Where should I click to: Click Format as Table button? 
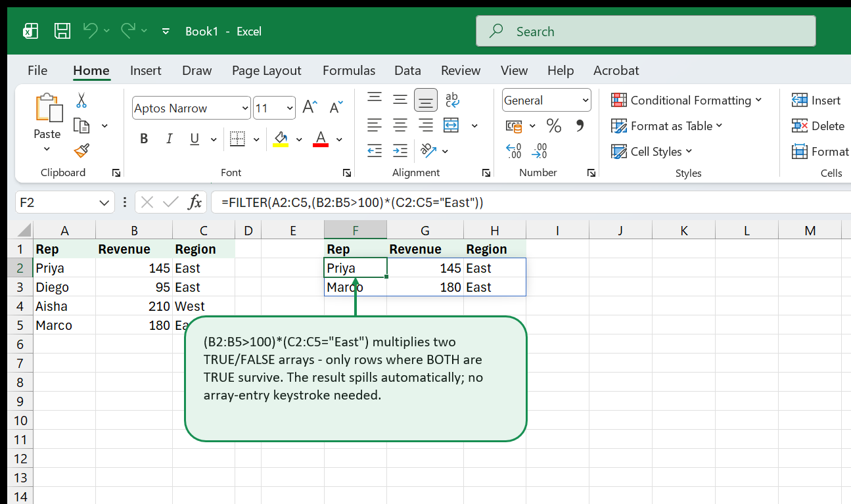point(667,126)
